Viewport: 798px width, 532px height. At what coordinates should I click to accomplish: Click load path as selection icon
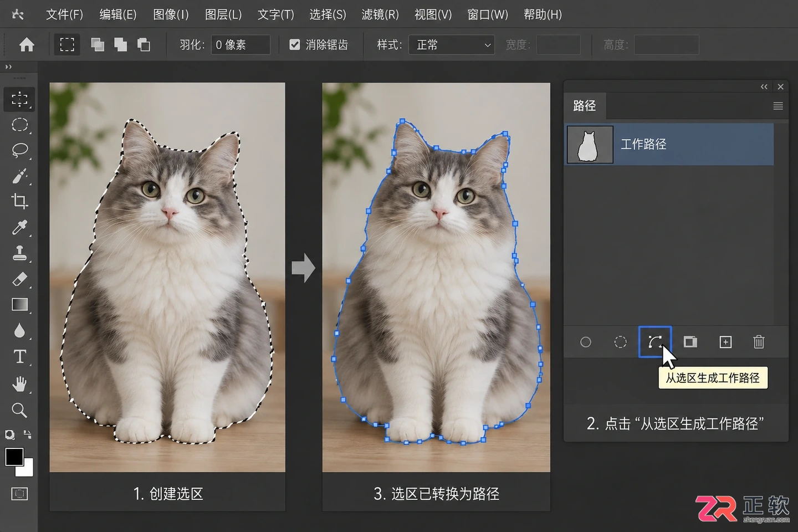621,342
